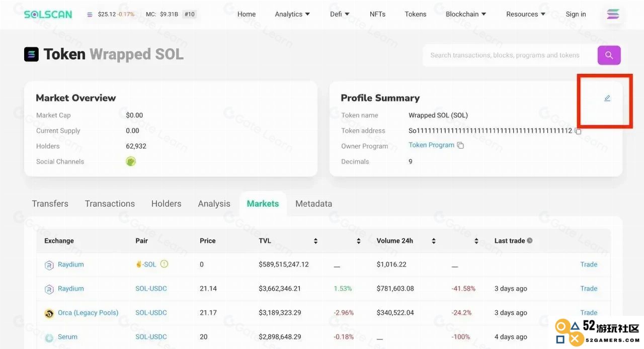
Task: Switch to the Transfers tab
Action: pos(50,204)
